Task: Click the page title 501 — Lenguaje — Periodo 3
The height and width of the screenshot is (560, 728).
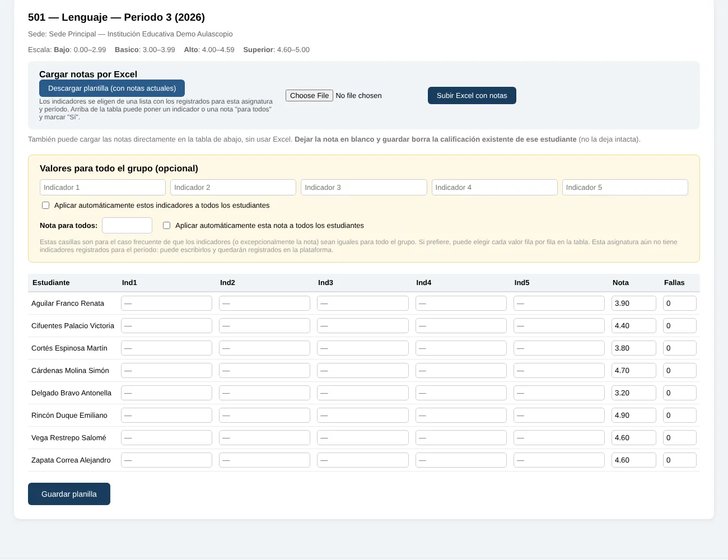Action: (116, 17)
